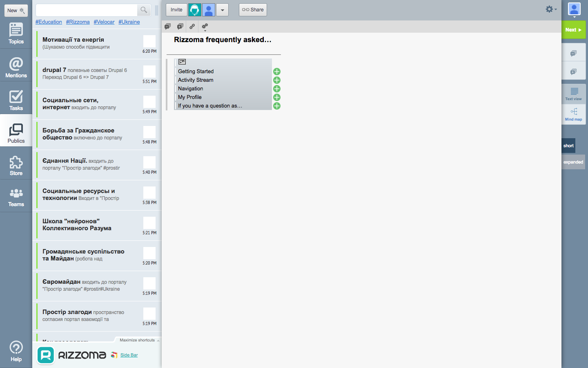This screenshot has width=588, height=368.
Task: Expand the Getting Started reply
Action: tap(277, 72)
